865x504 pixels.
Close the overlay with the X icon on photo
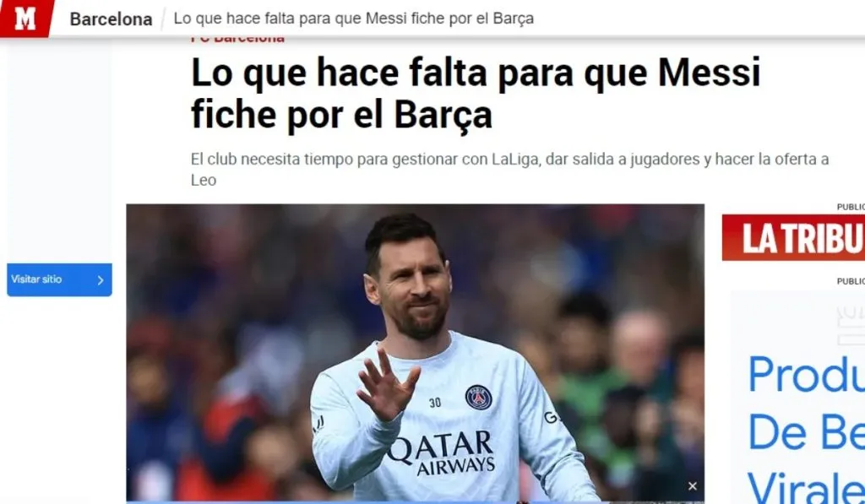point(693,485)
